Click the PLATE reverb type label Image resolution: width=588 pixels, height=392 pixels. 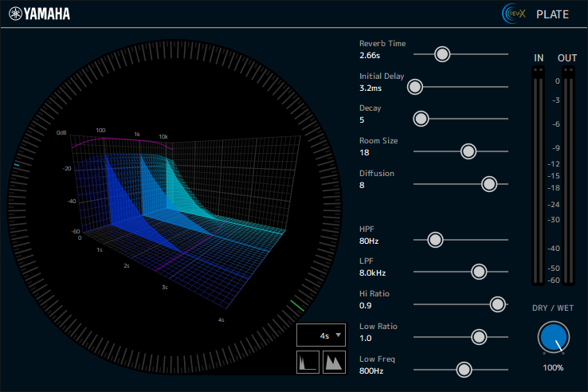click(x=552, y=14)
